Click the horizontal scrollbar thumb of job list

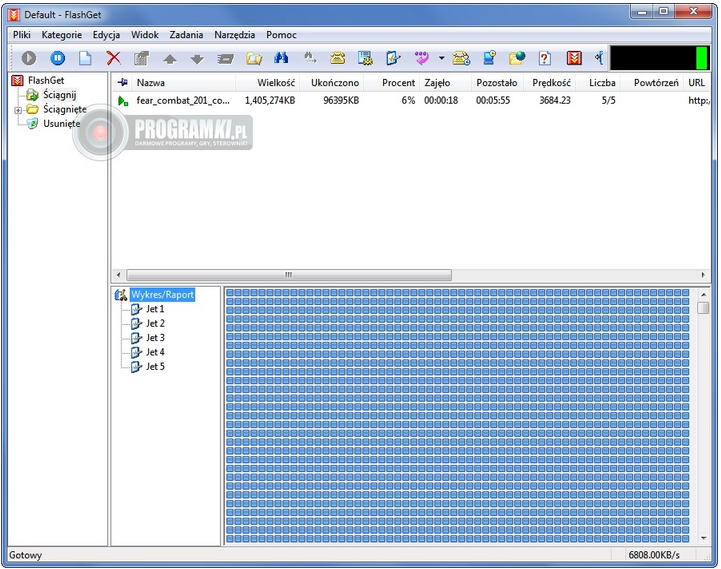(289, 275)
